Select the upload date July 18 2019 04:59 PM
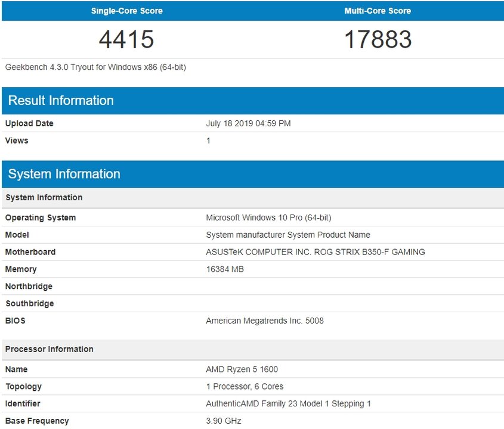Screen dimensions: 504x429 point(248,123)
